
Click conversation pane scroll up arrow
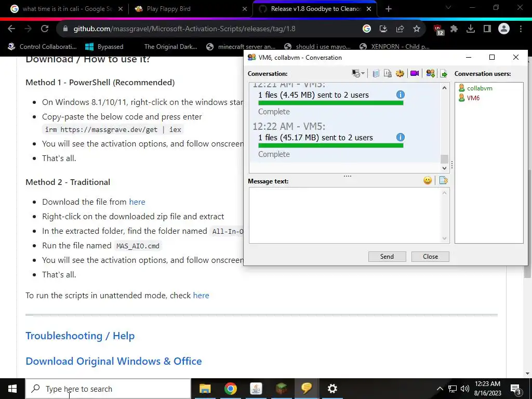coord(445,88)
